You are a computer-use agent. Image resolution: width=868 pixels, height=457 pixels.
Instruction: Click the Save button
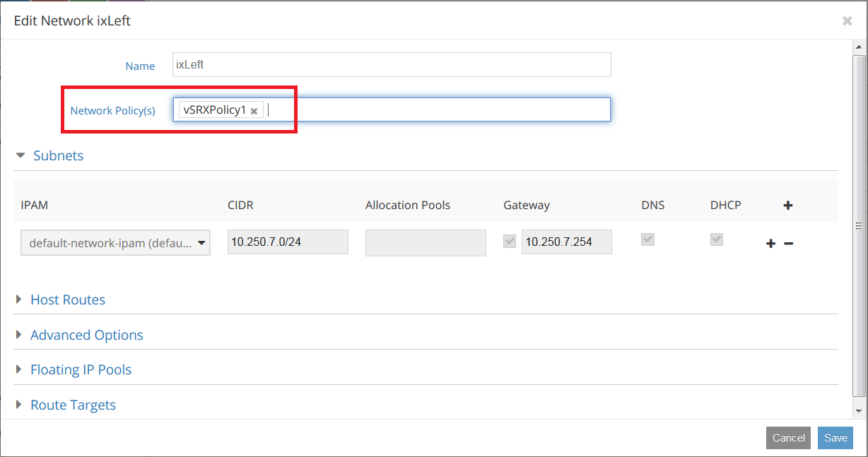pos(835,438)
